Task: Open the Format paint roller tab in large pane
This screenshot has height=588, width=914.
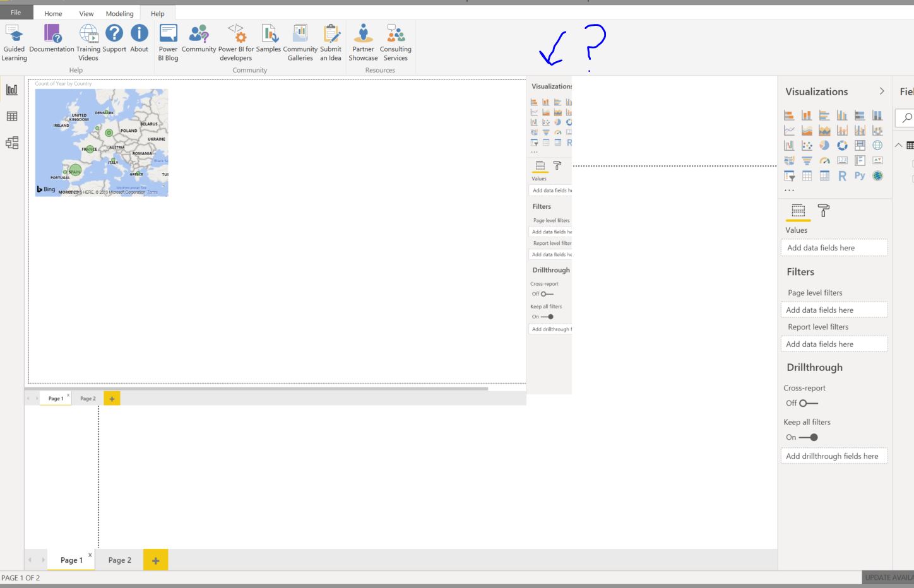Action: pos(823,210)
